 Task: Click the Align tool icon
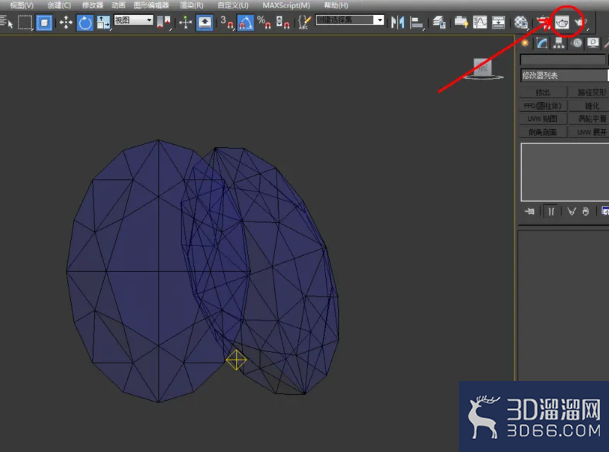(x=417, y=23)
